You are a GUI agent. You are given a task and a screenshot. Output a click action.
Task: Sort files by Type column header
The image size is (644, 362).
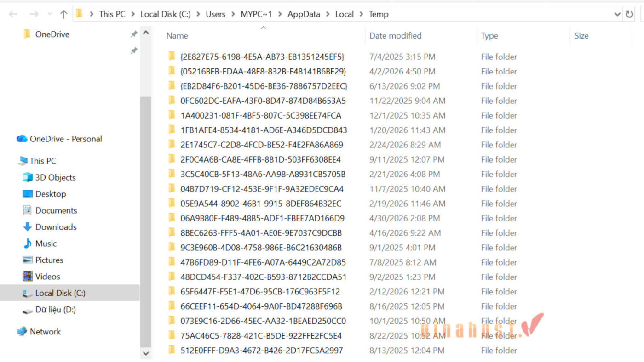(489, 35)
